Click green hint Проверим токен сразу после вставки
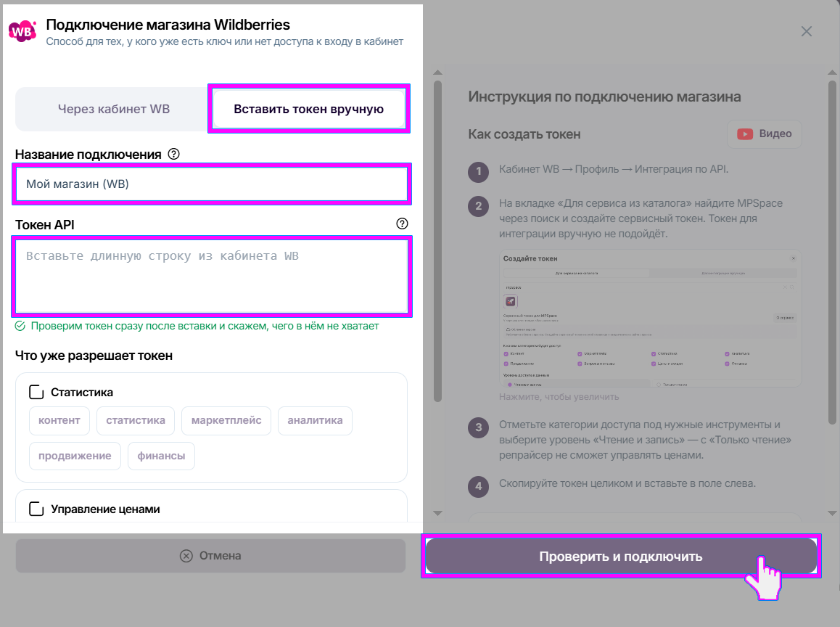840x627 pixels. pyautogui.click(x=205, y=327)
